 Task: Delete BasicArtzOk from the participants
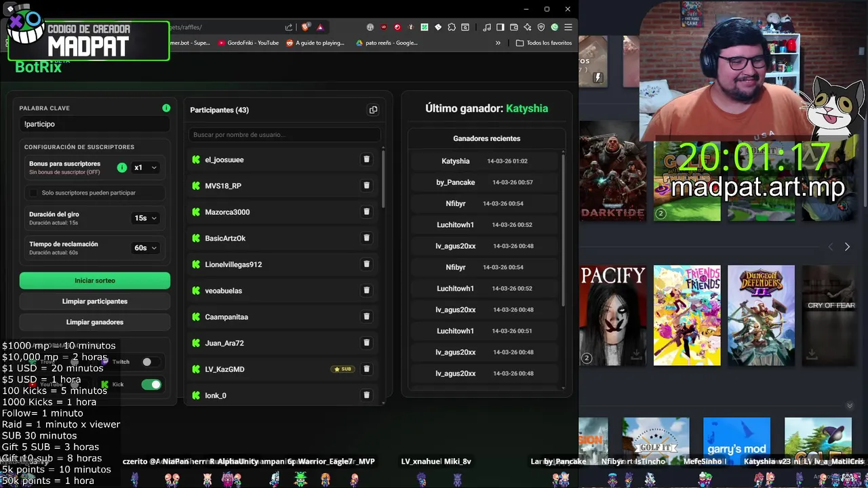[366, 238]
